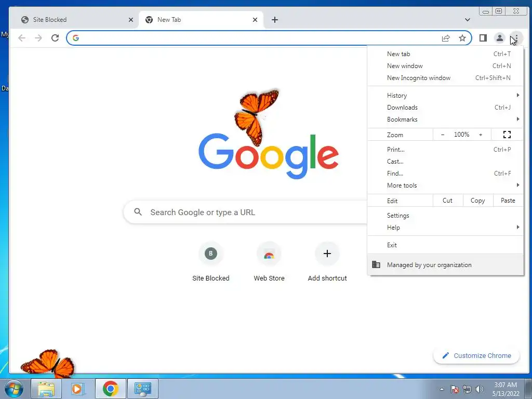The height and width of the screenshot is (399, 532).
Task: Click Managed by your organization
Action: point(445,264)
